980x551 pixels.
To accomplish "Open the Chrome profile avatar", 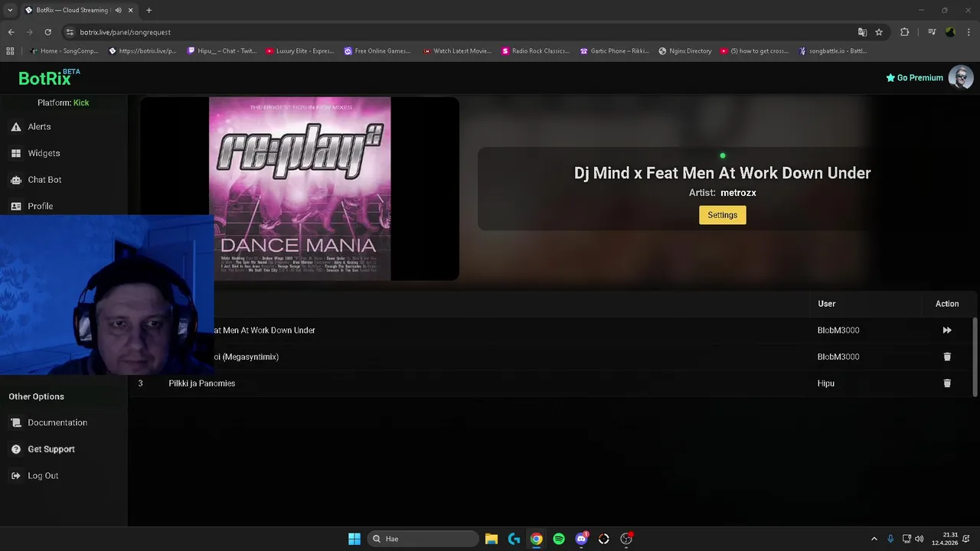I will [950, 32].
